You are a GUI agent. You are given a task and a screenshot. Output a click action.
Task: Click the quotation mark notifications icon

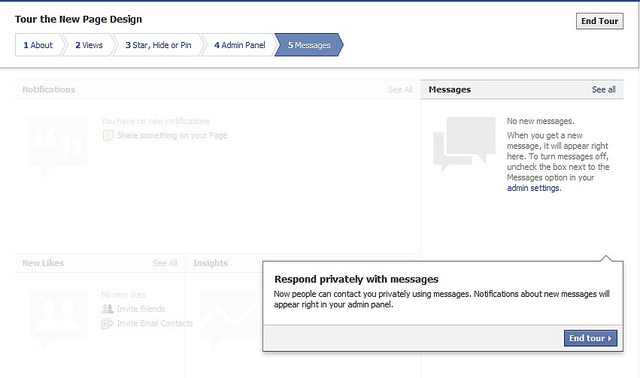(58, 146)
